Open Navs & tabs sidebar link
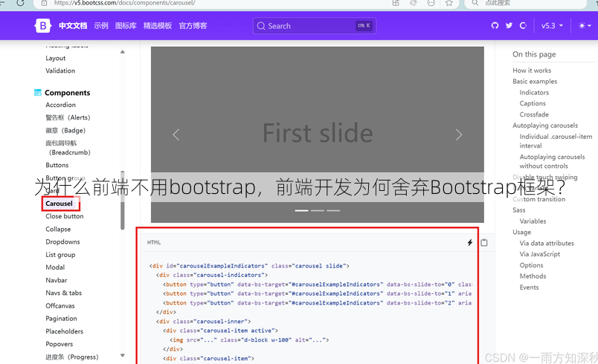 (64, 293)
